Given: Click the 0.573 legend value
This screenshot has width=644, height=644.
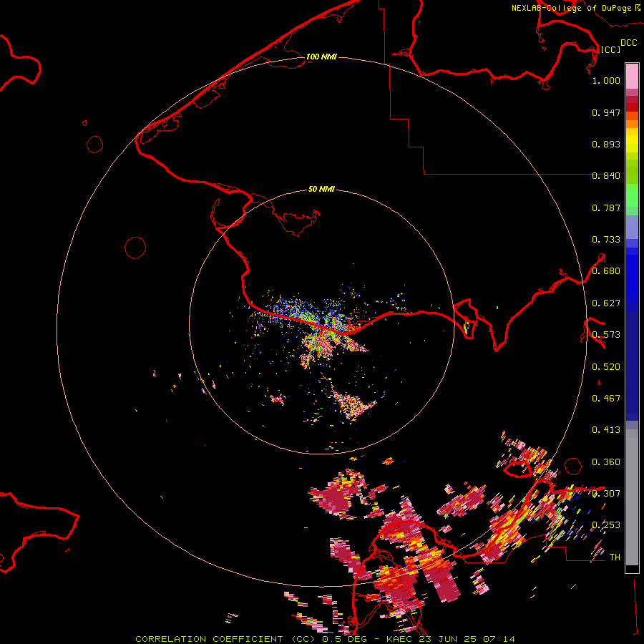Looking at the screenshot, I should pos(606,335).
